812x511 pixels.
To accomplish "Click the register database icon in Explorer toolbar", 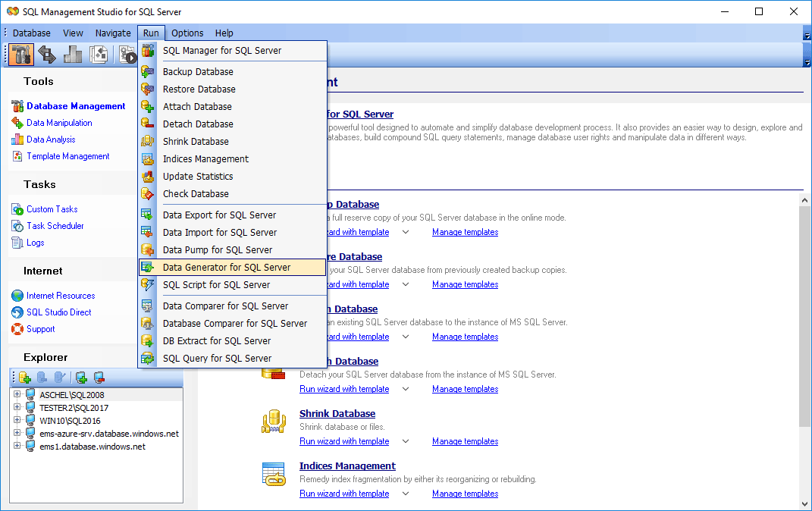I will (x=24, y=378).
